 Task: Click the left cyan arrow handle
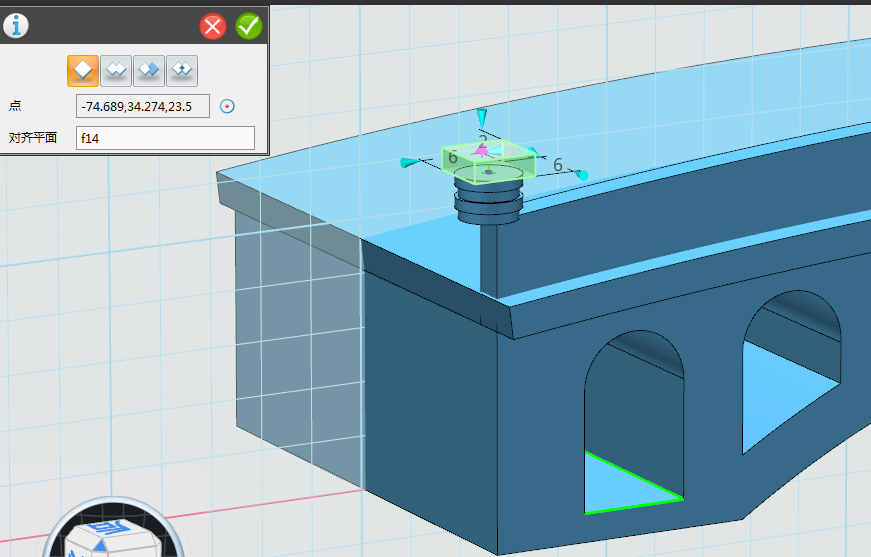pyautogui.click(x=407, y=162)
